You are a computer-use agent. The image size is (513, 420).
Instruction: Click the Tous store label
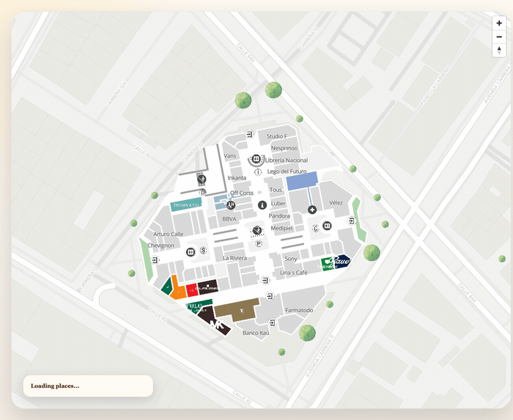[276, 190]
